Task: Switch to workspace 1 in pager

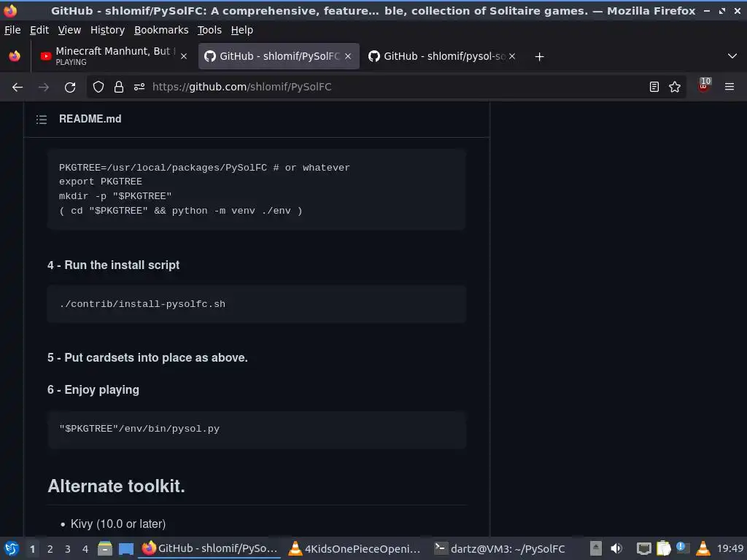Action: click(x=32, y=549)
